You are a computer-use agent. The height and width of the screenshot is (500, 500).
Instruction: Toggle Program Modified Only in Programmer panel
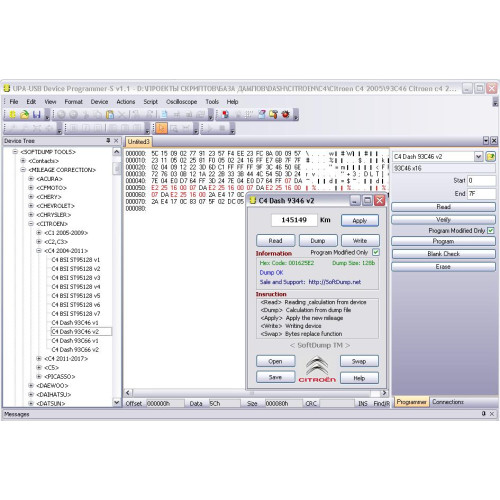coord(490,230)
